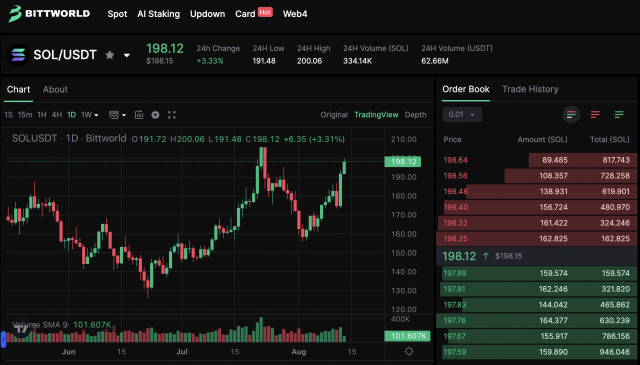This screenshot has width=640, height=365.
Task: Select the 1D timeframe
Action: pyautogui.click(x=71, y=115)
